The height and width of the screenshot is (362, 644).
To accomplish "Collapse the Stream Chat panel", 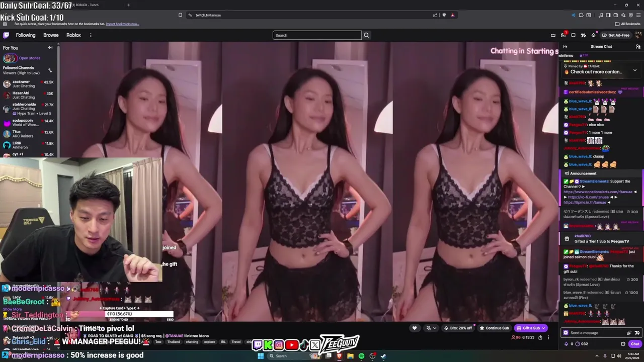I will (x=565, y=47).
